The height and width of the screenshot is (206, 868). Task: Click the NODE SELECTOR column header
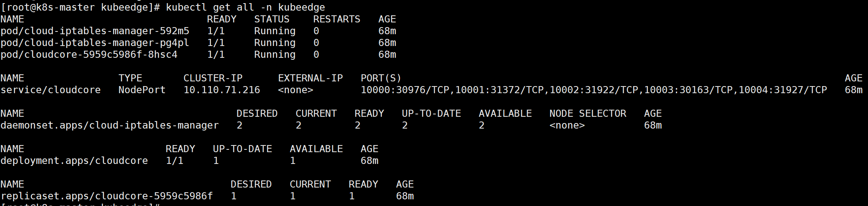(x=588, y=114)
